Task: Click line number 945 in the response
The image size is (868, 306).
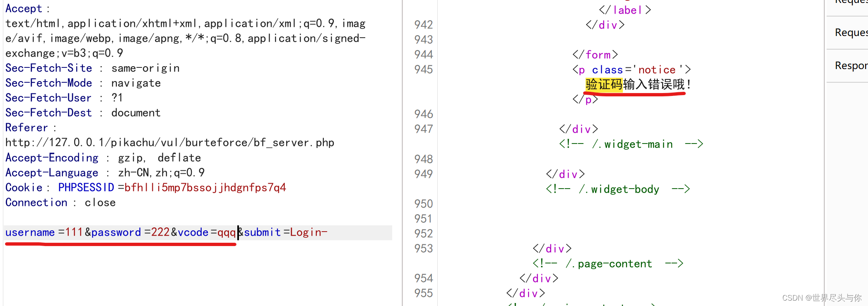Action: (x=424, y=69)
